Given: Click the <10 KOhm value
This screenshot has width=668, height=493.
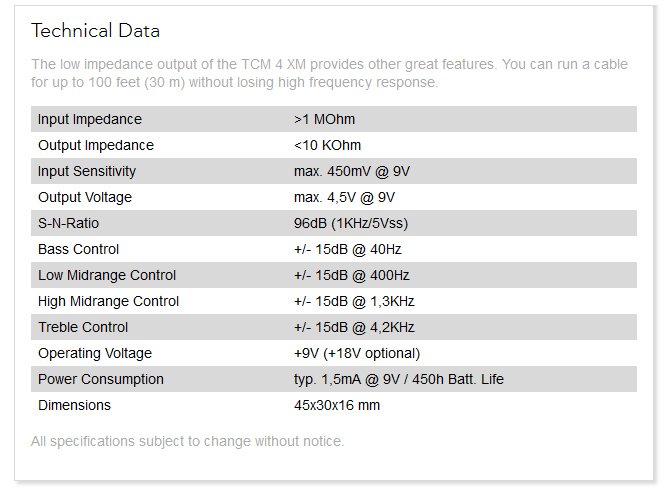Looking at the screenshot, I should pyautogui.click(x=328, y=146).
